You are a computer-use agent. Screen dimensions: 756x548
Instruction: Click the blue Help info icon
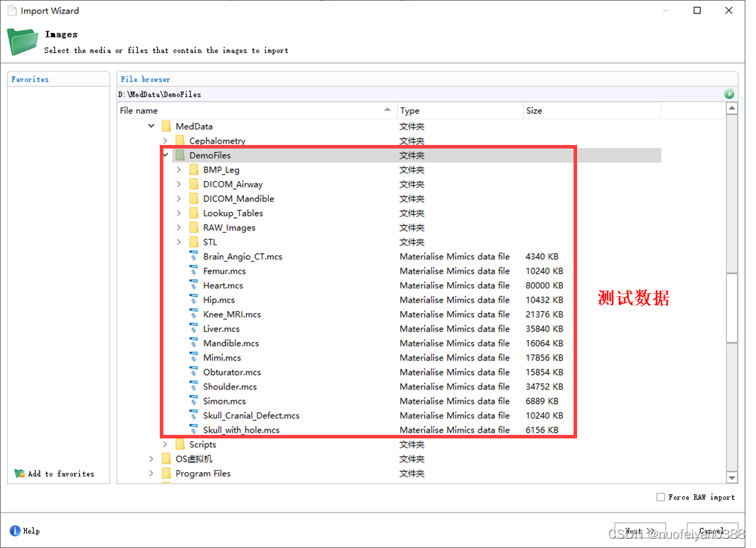click(15, 530)
